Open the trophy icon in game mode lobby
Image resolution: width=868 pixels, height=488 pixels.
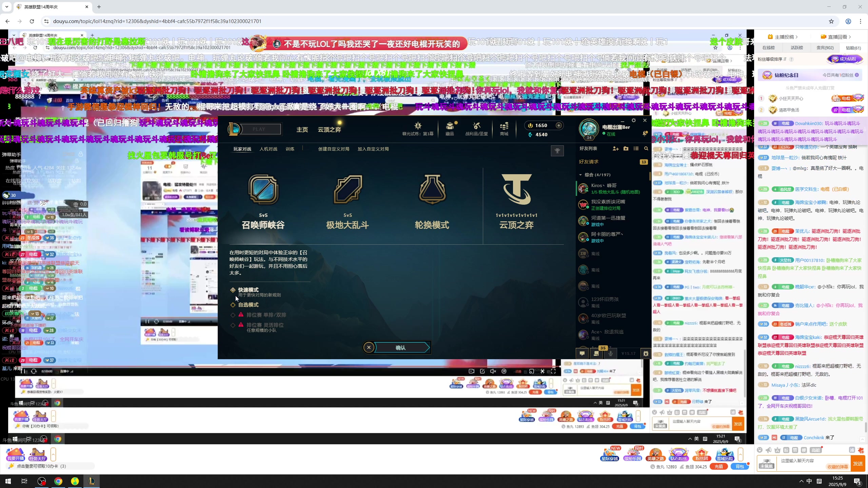[x=557, y=150]
